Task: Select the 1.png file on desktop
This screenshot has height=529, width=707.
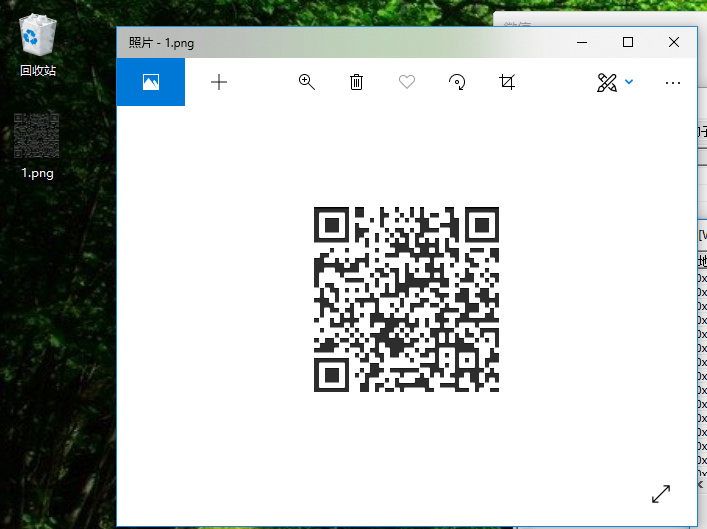Action: [x=37, y=147]
